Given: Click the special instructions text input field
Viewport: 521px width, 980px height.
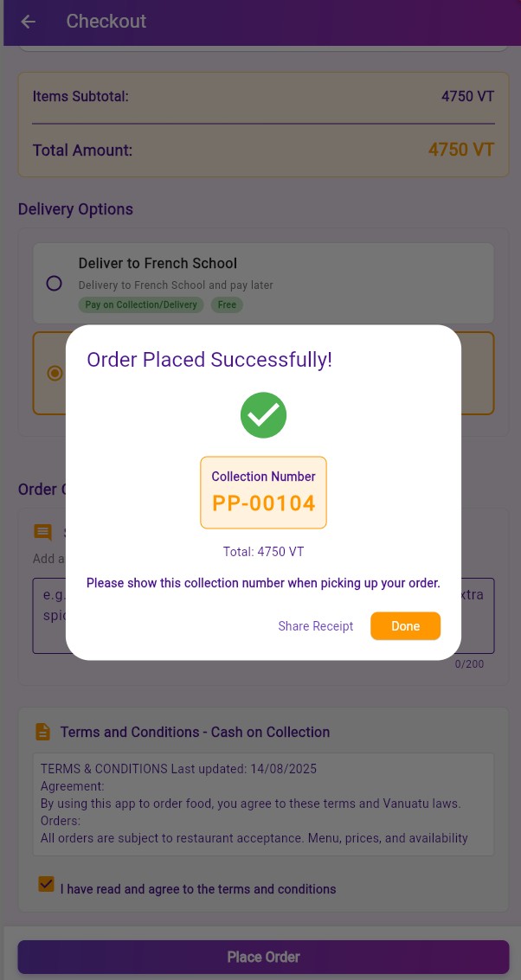Looking at the screenshot, I should (x=263, y=615).
